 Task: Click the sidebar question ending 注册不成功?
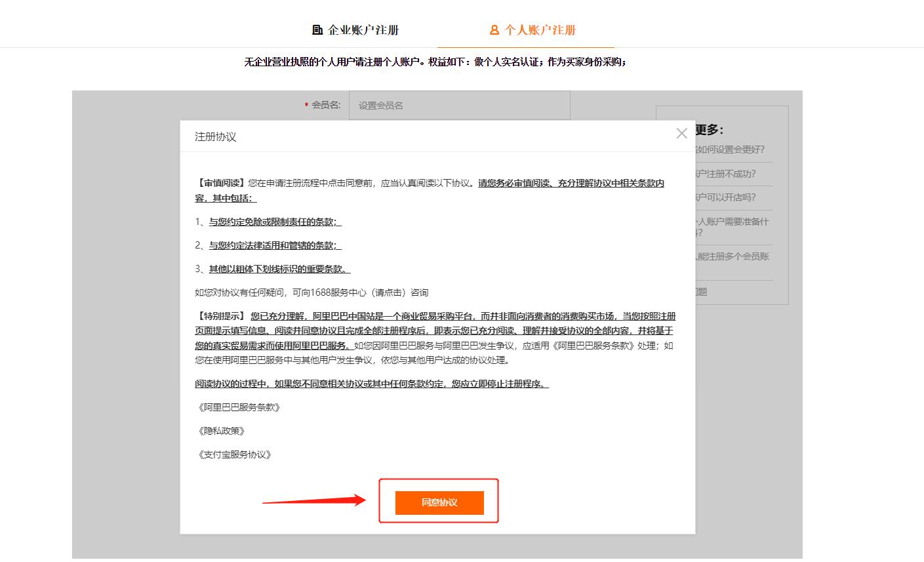tap(725, 174)
